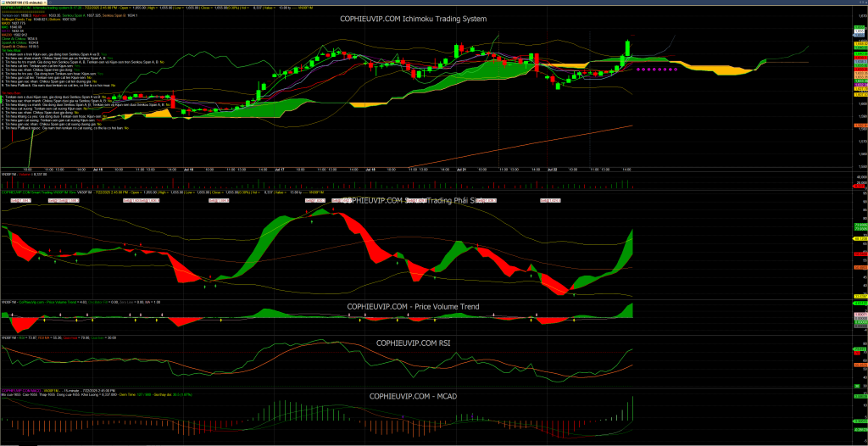Viewport: 868px width, 446px height.
Task: Click the 1,590 price axis label
Action: click(x=862, y=116)
